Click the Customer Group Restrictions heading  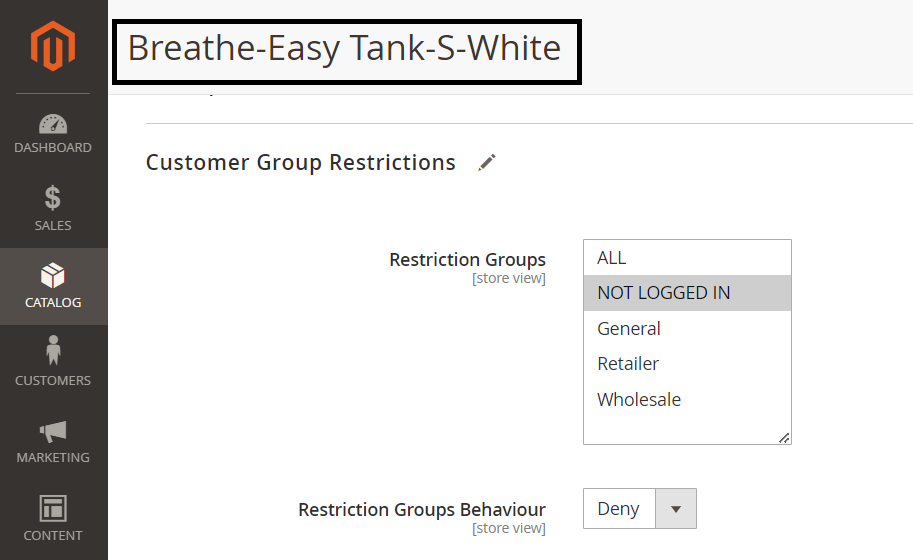point(301,163)
